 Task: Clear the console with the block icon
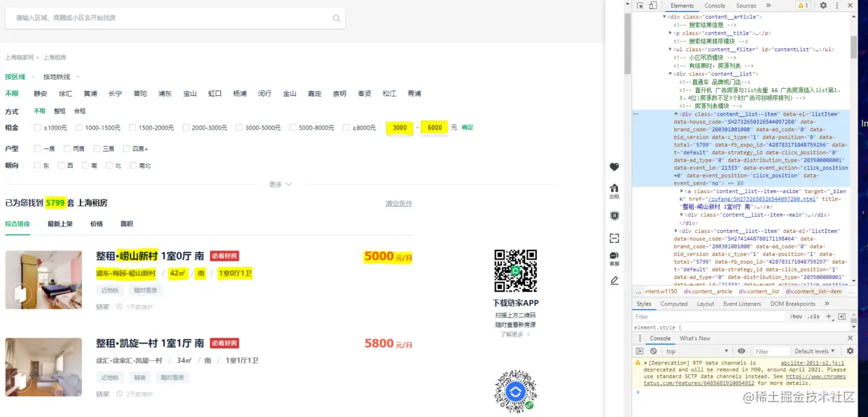point(653,351)
